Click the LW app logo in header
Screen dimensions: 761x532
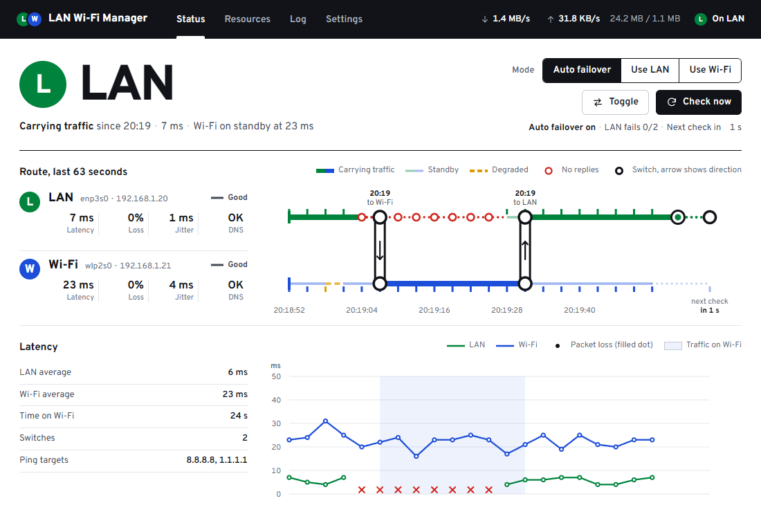(28, 19)
